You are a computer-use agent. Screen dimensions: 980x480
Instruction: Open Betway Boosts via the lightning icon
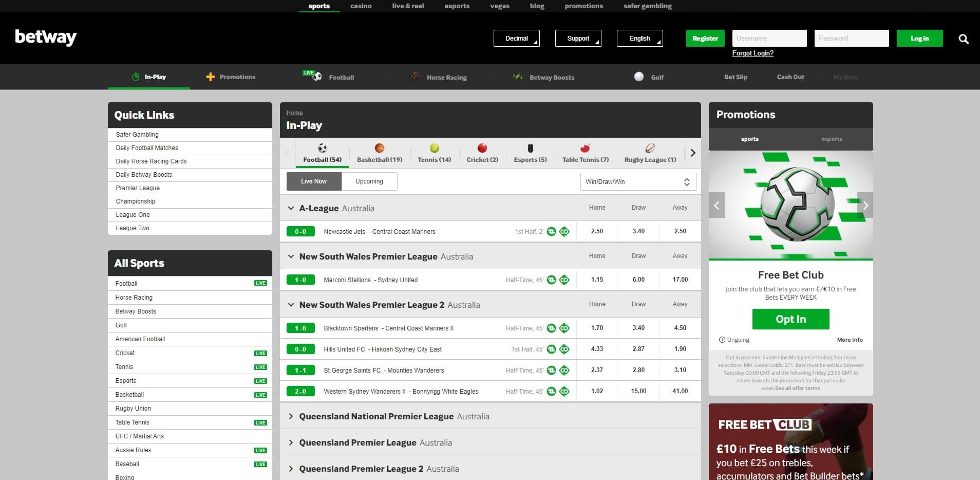517,77
